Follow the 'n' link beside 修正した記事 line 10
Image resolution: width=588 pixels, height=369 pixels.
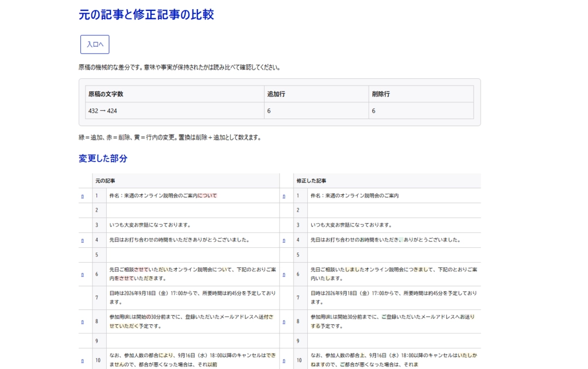coord(284,361)
